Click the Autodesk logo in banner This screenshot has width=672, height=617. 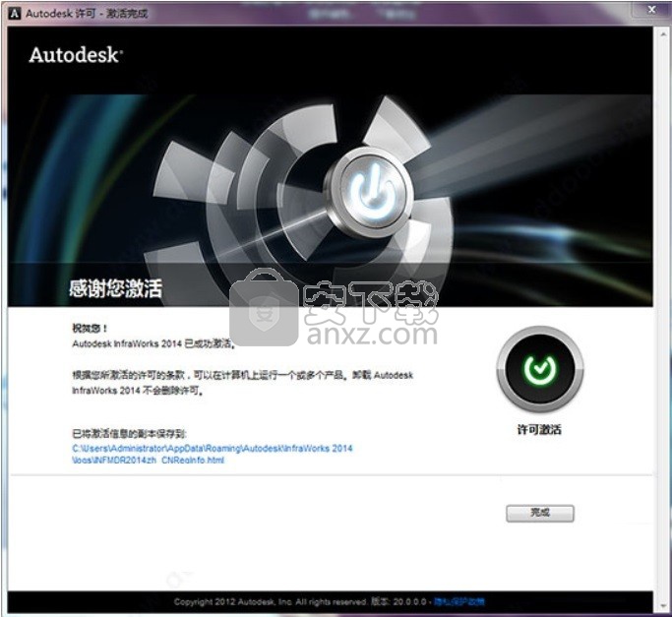tap(76, 55)
